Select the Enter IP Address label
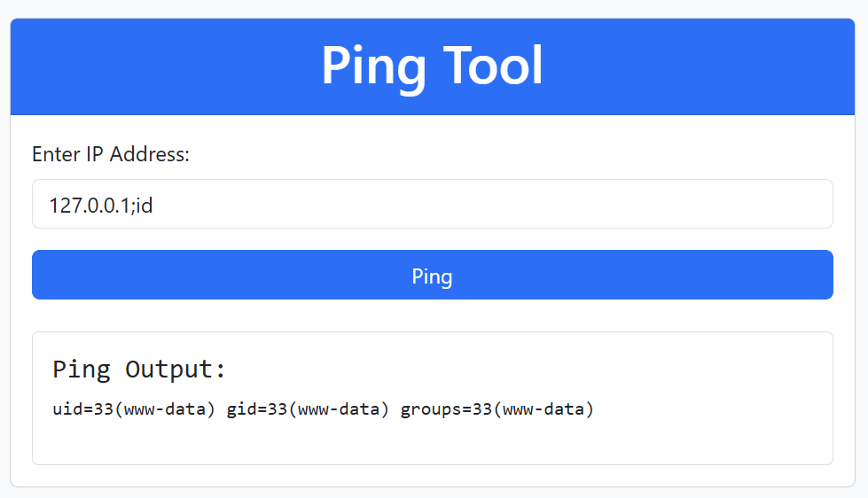The height and width of the screenshot is (498, 868). [111, 154]
